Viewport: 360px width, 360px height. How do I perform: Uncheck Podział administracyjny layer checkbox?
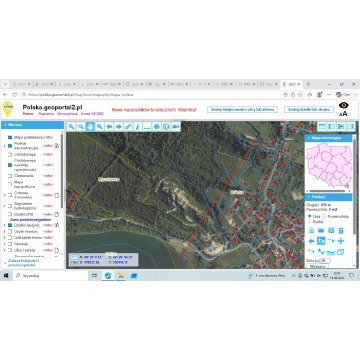coord(10,146)
